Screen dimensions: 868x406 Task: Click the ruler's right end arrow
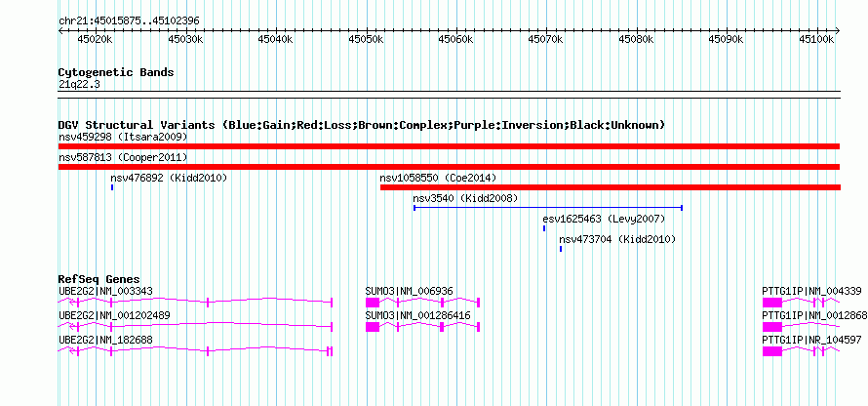(838, 30)
